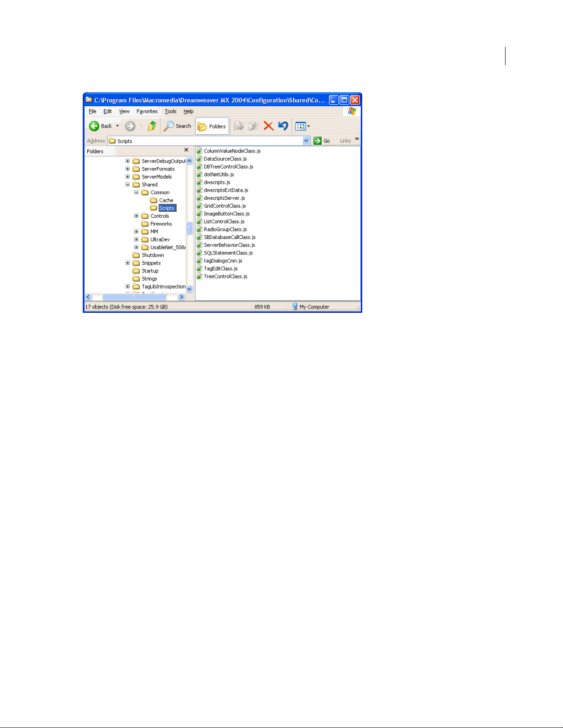Click the Go button

tap(322, 141)
